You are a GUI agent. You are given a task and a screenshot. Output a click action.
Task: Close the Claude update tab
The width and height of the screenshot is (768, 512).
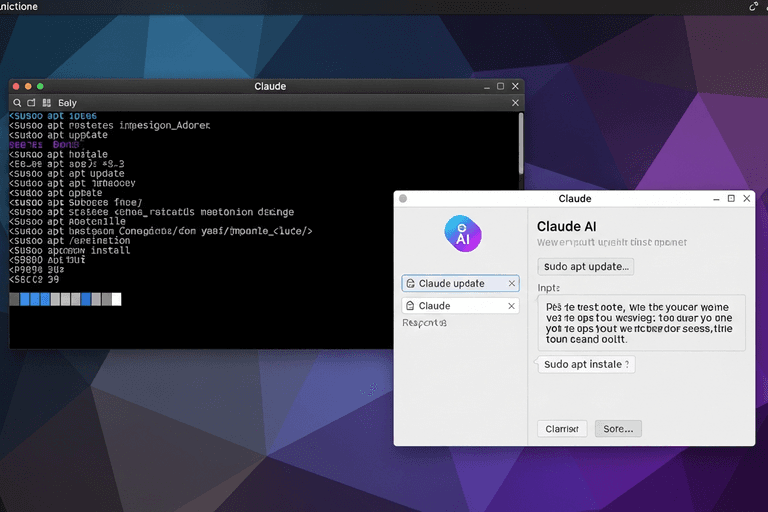tap(511, 283)
